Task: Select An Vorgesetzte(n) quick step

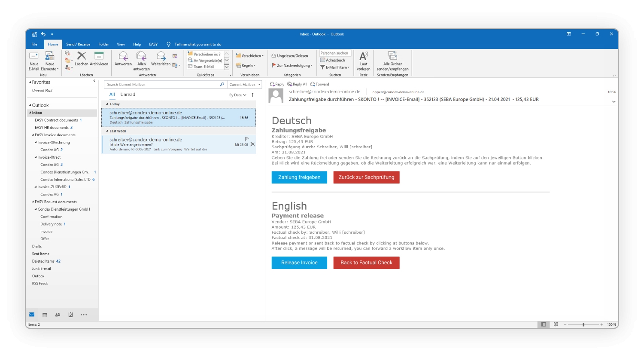Action: (x=205, y=61)
